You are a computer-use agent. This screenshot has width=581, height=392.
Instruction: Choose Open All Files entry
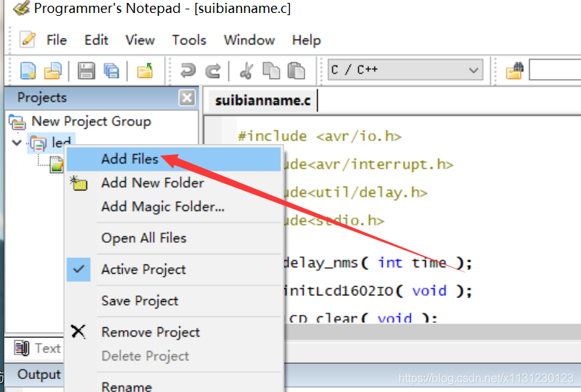(174, 238)
